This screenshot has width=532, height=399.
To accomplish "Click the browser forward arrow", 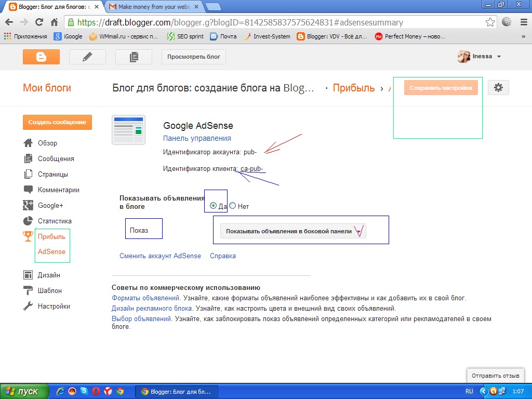I will [24, 22].
